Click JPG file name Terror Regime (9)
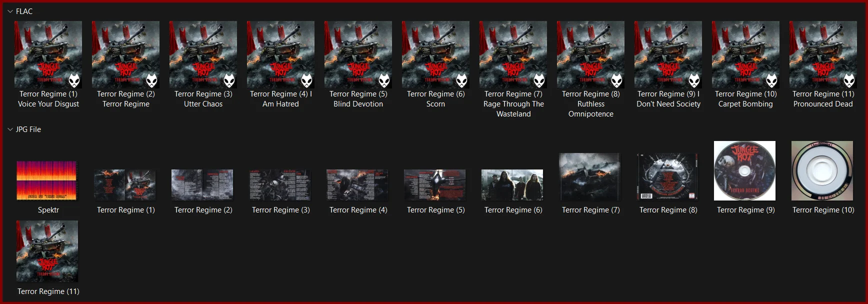Viewport: 868px width, 304px height. point(745,210)
